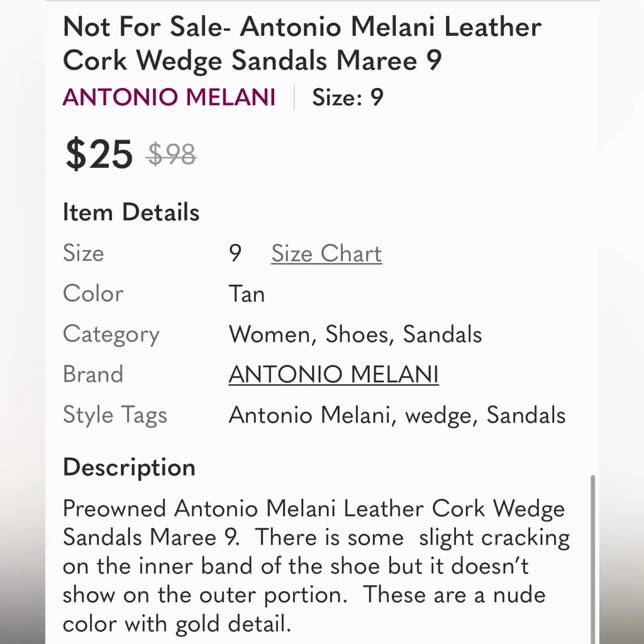Open the Size Chart link
Screen dimensions: 644x644
click(326, 253)
